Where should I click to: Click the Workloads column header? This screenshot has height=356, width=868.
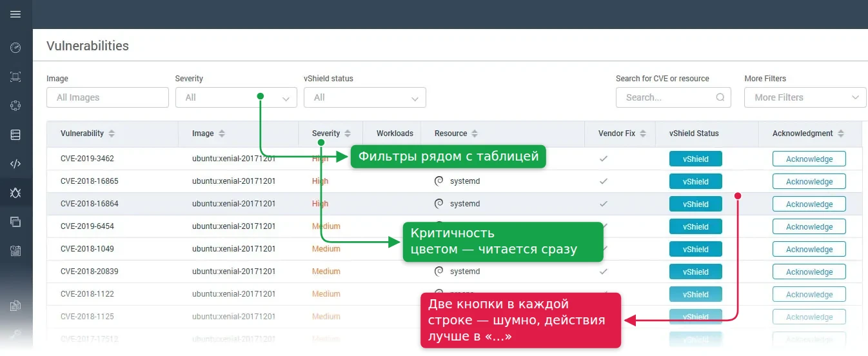[395, 133]
